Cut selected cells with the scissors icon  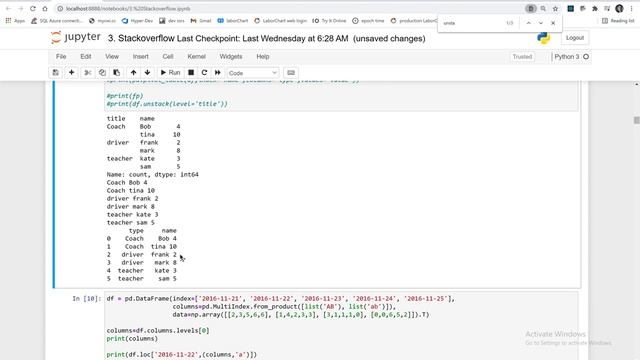pos(87,73)
